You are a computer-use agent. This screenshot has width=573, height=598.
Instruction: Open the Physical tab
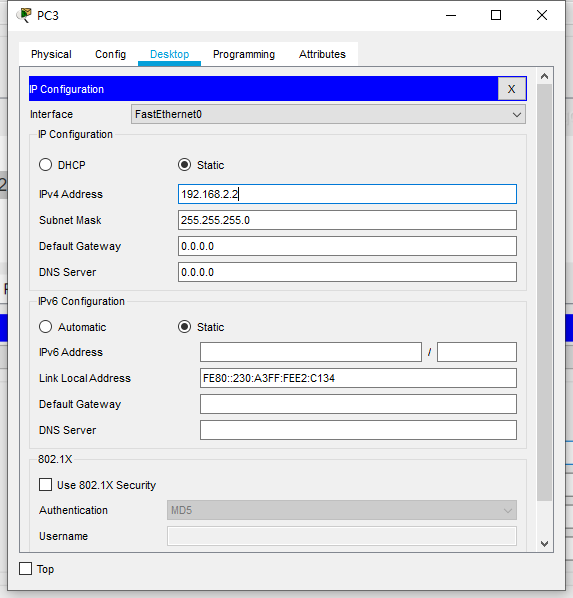(x=51, y=54)
